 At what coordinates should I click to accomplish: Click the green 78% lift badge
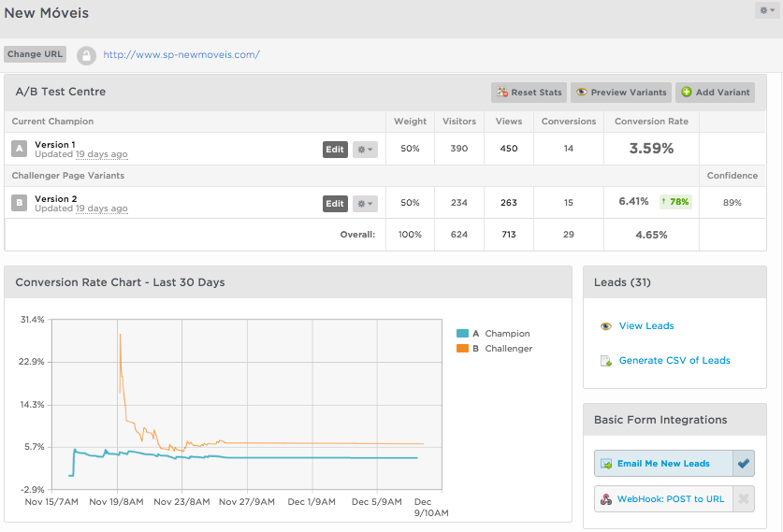[675, 202]
